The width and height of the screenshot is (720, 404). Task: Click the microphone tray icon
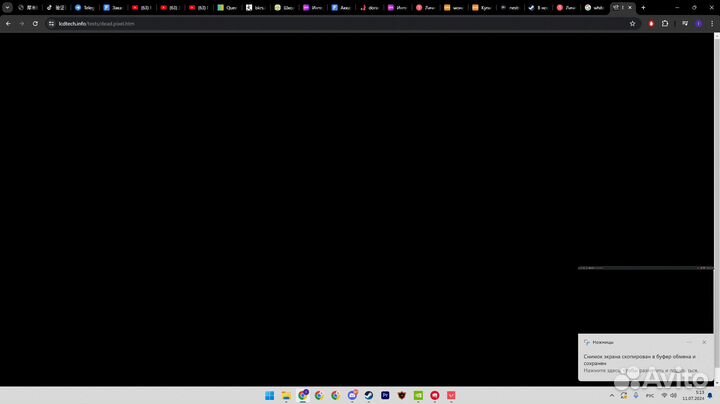click(636, 395)
